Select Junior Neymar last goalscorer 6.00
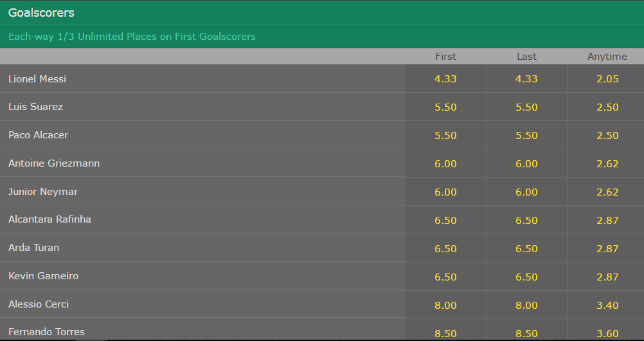Image resolution: width=644 pixels, height=341 pixels. 526,192
